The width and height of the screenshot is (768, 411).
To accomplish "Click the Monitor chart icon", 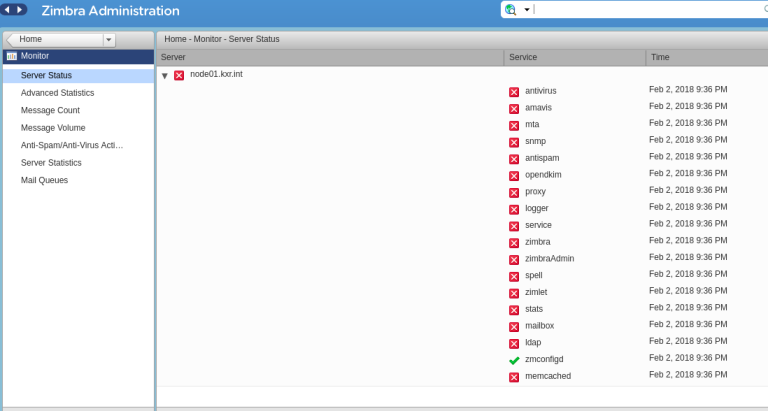I will tap(12, 56).
